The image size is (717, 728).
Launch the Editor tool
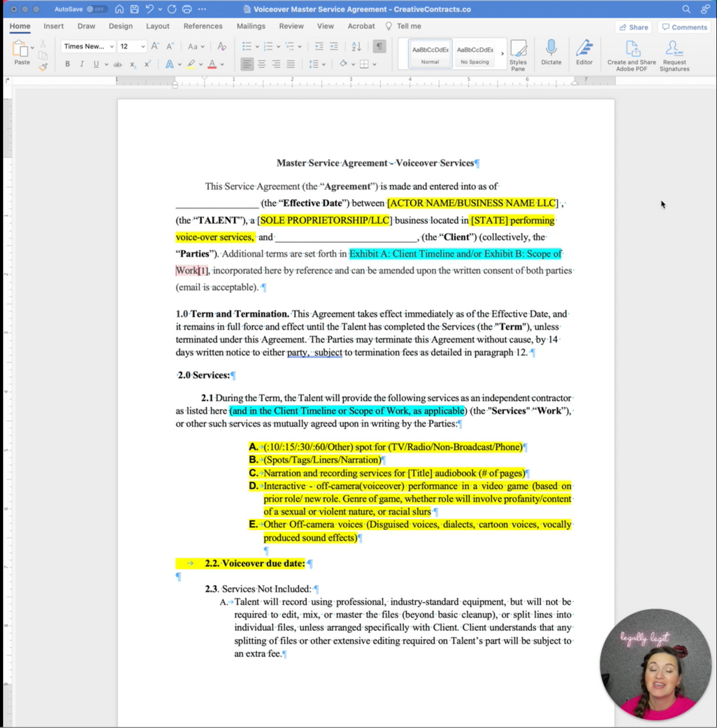pyautogui.click(x=584, y=52)
